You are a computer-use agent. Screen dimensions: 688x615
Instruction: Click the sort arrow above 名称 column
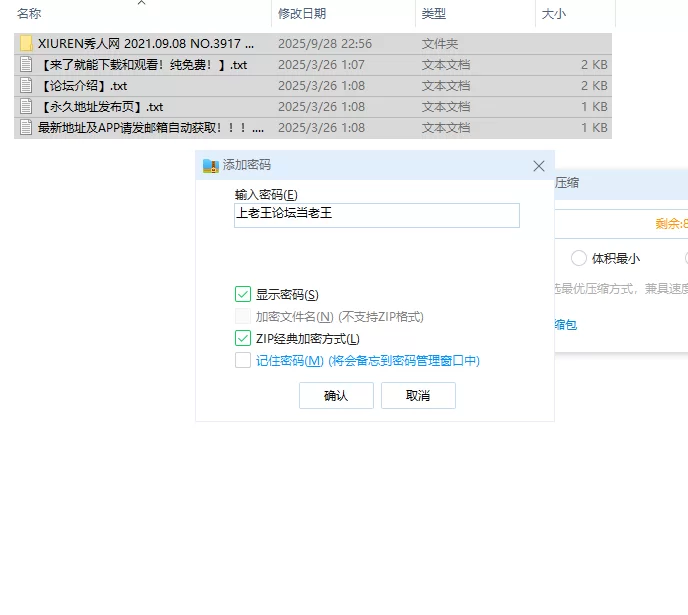141,3
